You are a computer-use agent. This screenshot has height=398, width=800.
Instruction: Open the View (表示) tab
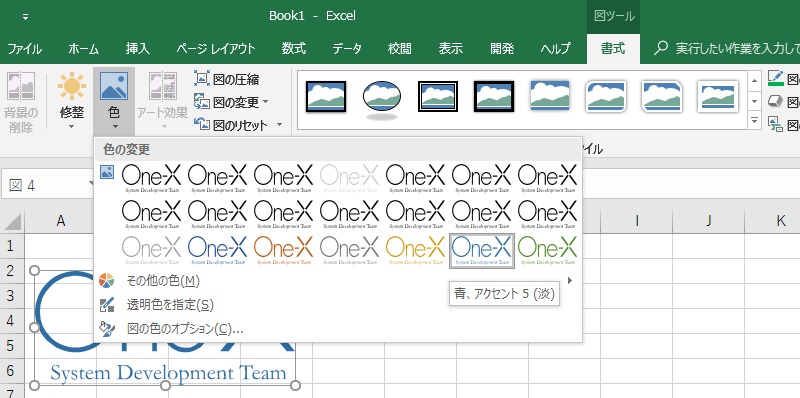coord(451,49)
